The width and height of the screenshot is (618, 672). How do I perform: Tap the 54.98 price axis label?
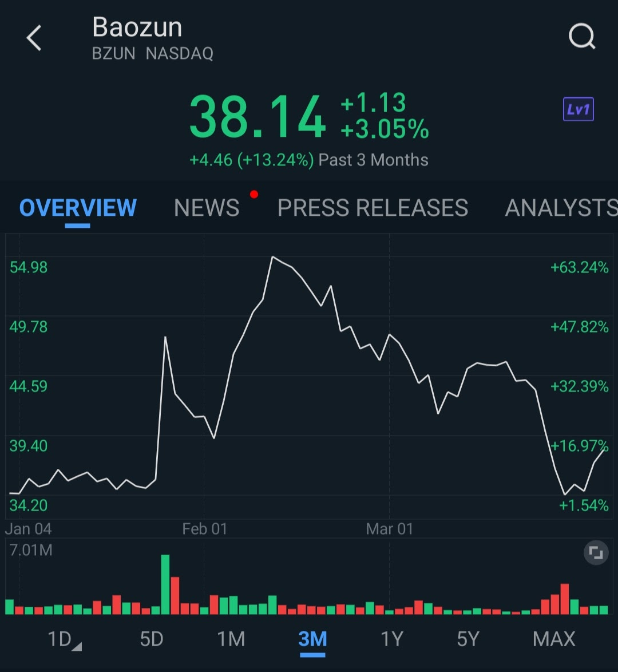click(28, 267)
